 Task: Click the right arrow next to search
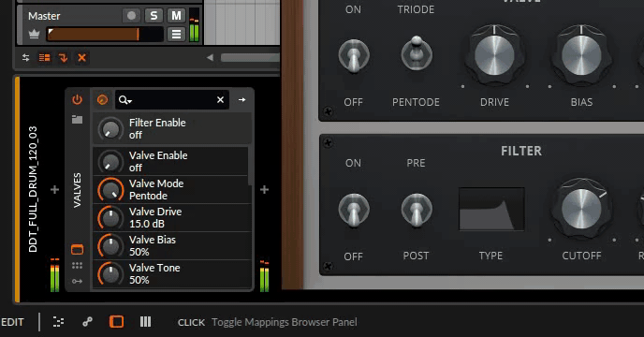(x=241, y=99)
